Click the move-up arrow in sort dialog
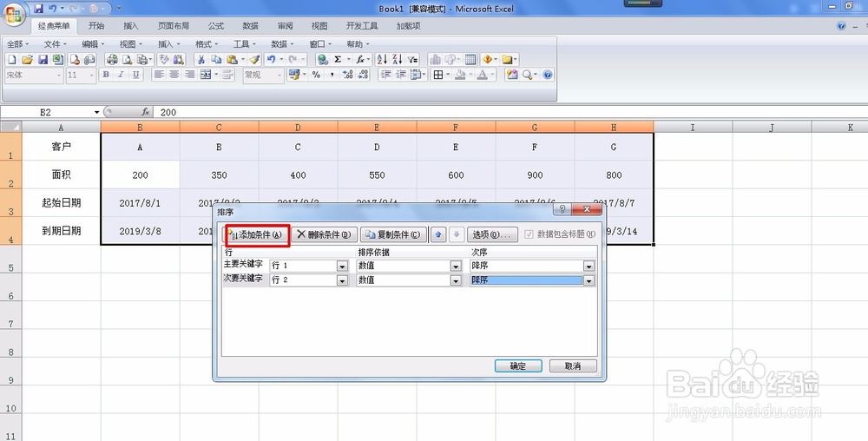 pos(437,234)
